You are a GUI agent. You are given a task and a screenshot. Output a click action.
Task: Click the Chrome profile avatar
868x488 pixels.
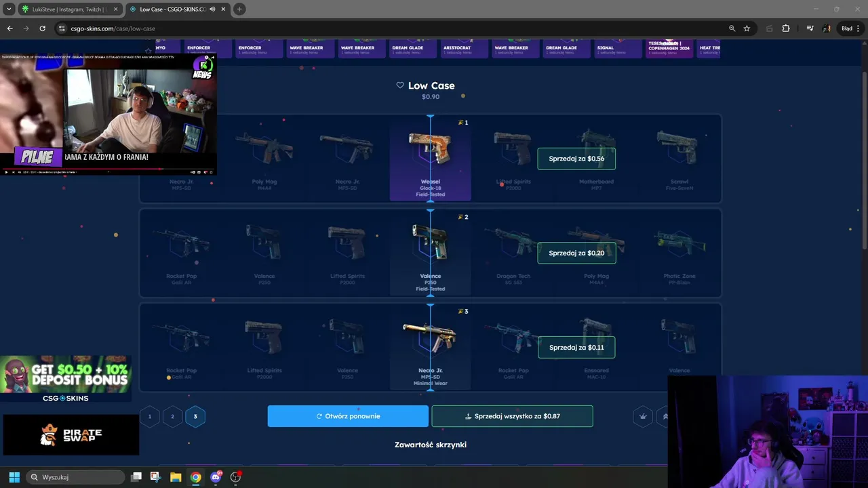[827, 28]
